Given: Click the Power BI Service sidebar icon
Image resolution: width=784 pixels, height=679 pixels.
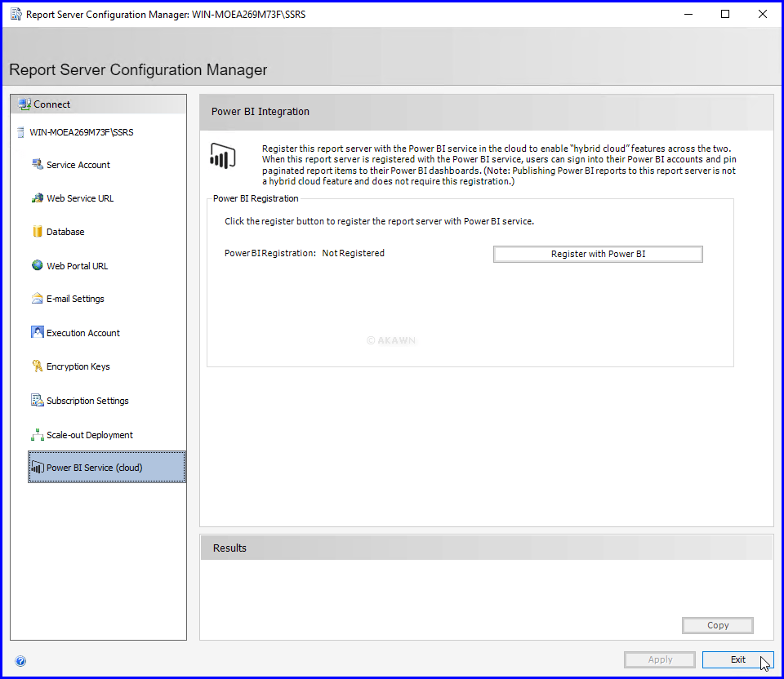Looking at the screenshot, I should [x=38, y=467].
